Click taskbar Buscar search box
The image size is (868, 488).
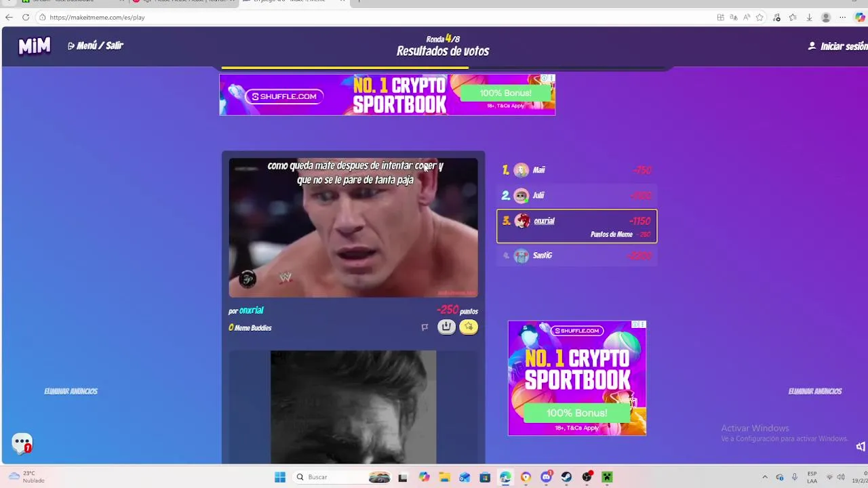pyautogui.click(x=343, y=477)
